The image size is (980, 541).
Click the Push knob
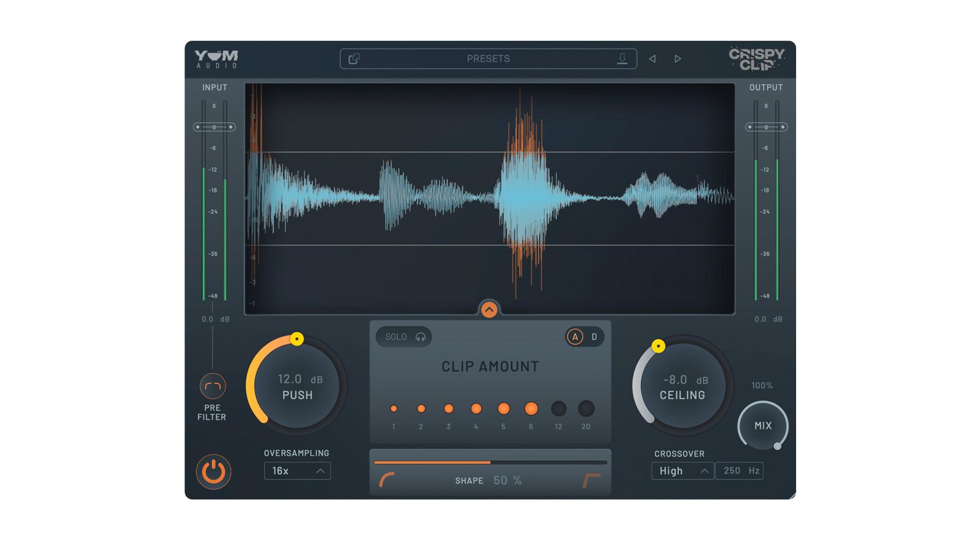coord(297,386)
